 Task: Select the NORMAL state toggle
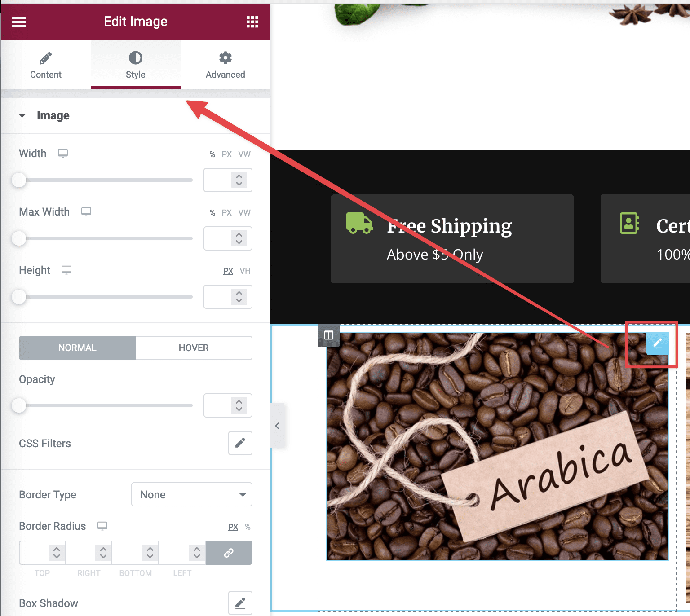coord(77,348)
